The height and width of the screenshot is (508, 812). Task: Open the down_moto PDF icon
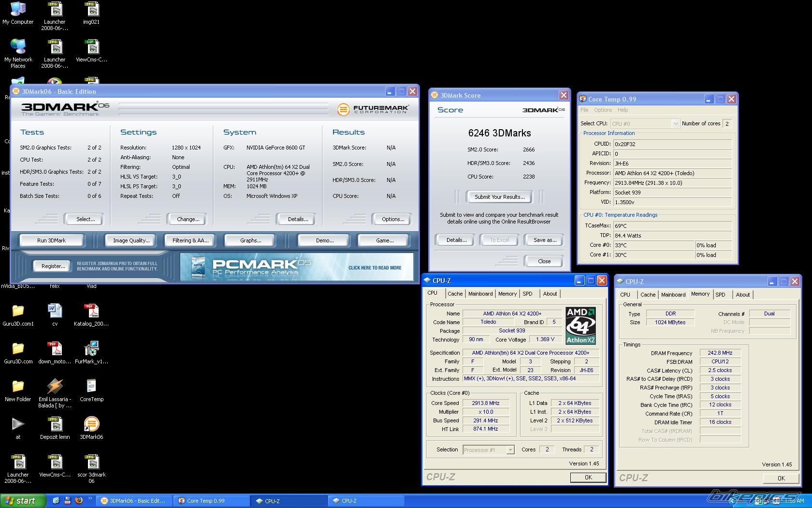point(55,353)
